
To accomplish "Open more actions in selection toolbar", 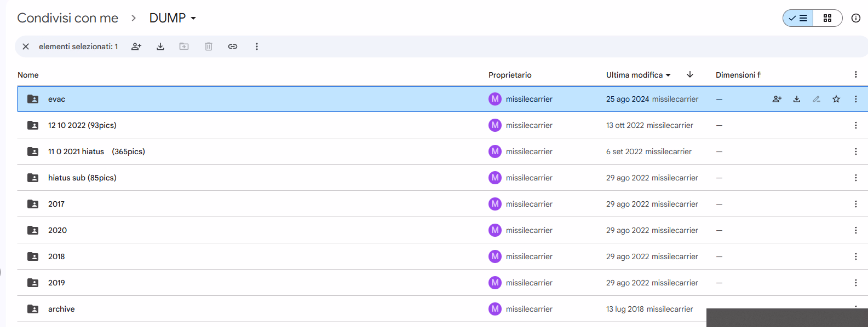I will tap(257, 46).
